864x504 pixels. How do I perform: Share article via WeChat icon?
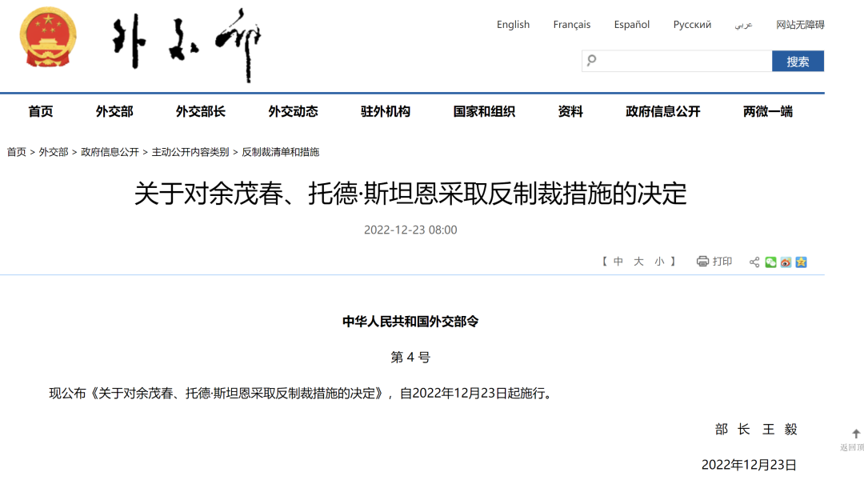point(770,262)
